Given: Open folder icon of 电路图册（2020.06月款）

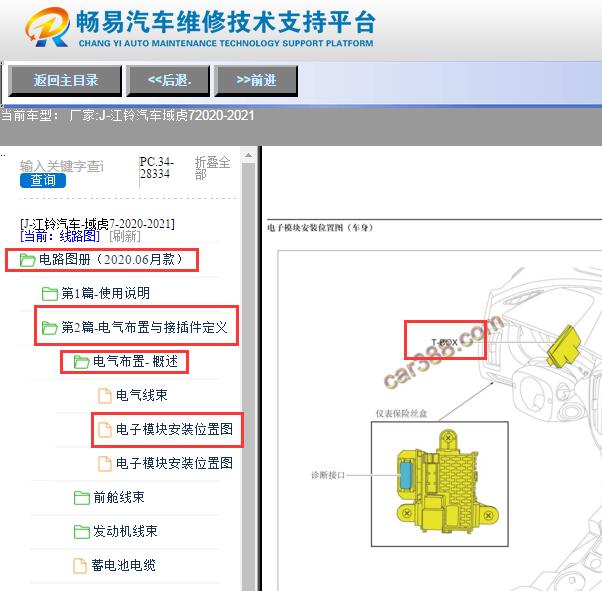Looking at the screenshot, I should tap(27, 260).
